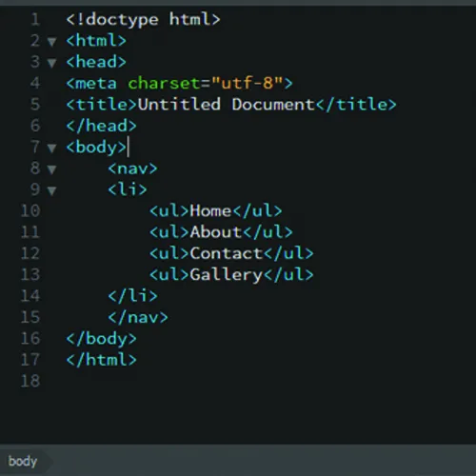Place cursor in the doctype html line
This screenshot has width=476, height=476.
click(143, 20)
